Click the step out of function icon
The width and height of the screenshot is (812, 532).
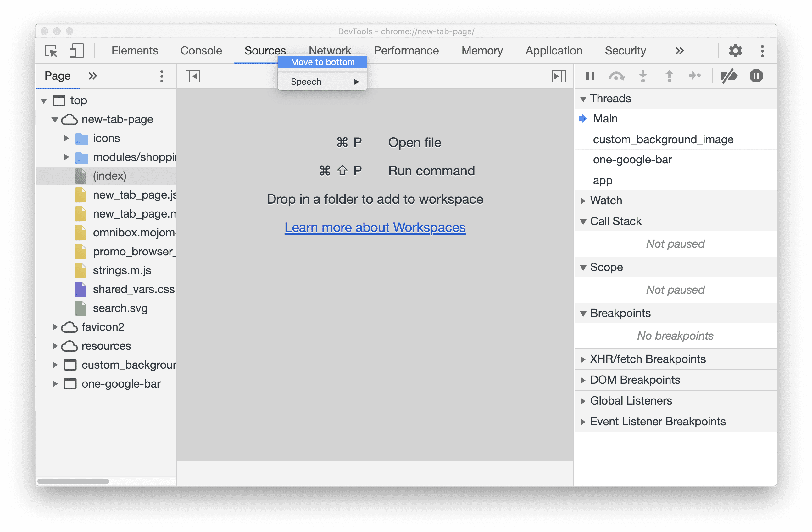(669, 76)
